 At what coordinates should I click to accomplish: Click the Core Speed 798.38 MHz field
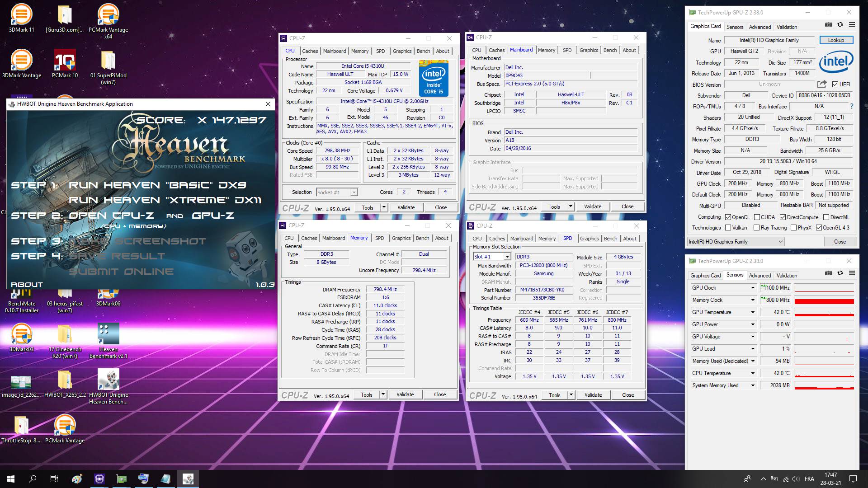tap(337, 151)
